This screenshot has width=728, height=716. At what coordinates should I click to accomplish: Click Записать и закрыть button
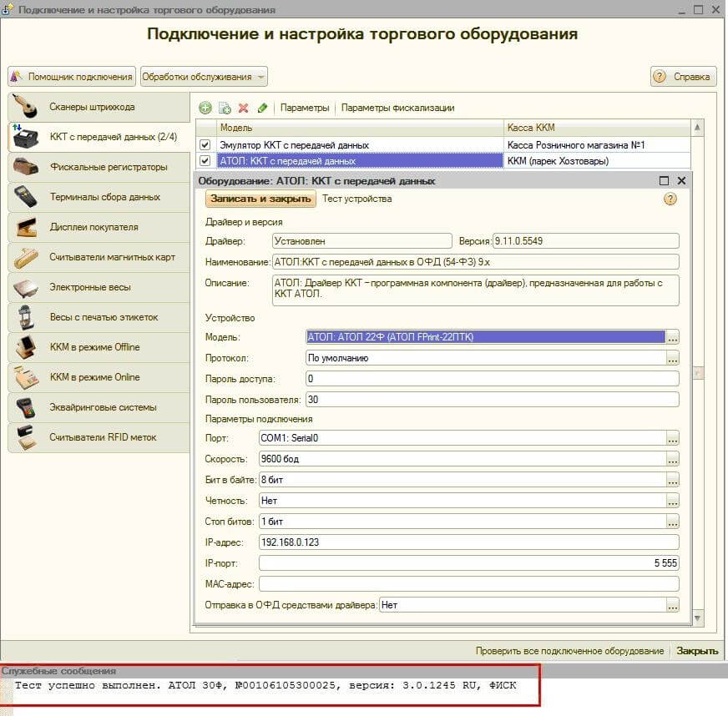[260, 199]
